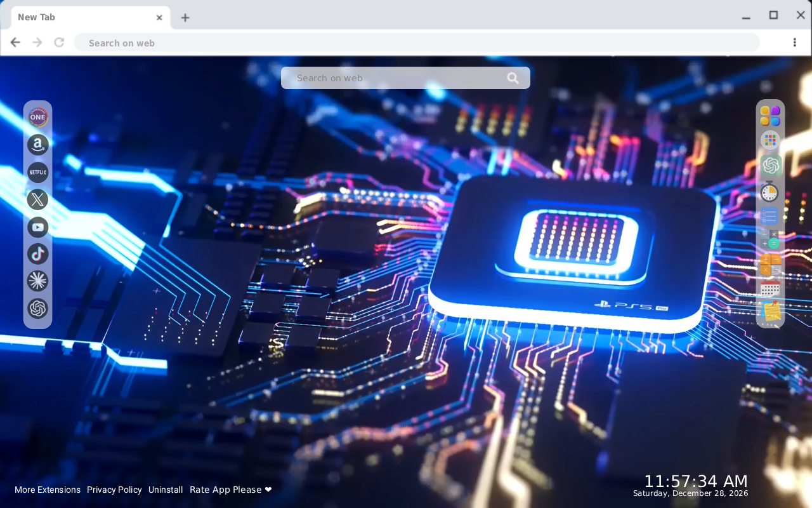
Task: Open ChatGPT in the left sidebar
Action: tap(38, 309)
